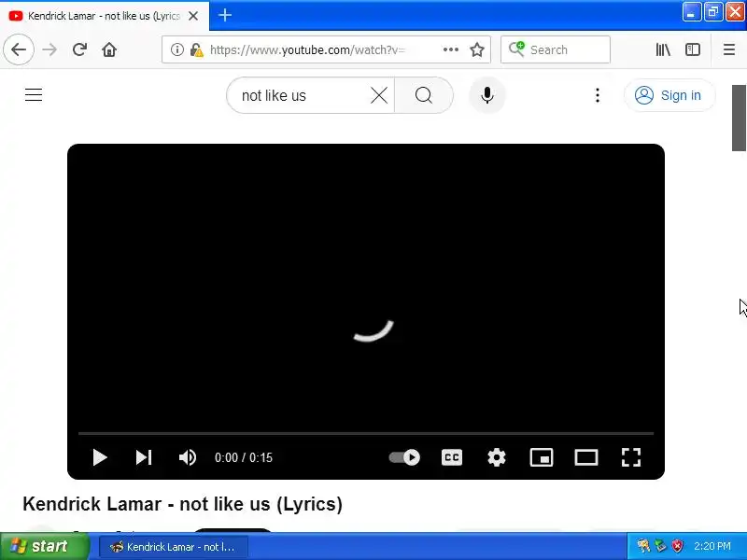Click the system clock showing 2:20 PM
The width and height of the screenshot is (747, 560).
[x=712, y=546]
